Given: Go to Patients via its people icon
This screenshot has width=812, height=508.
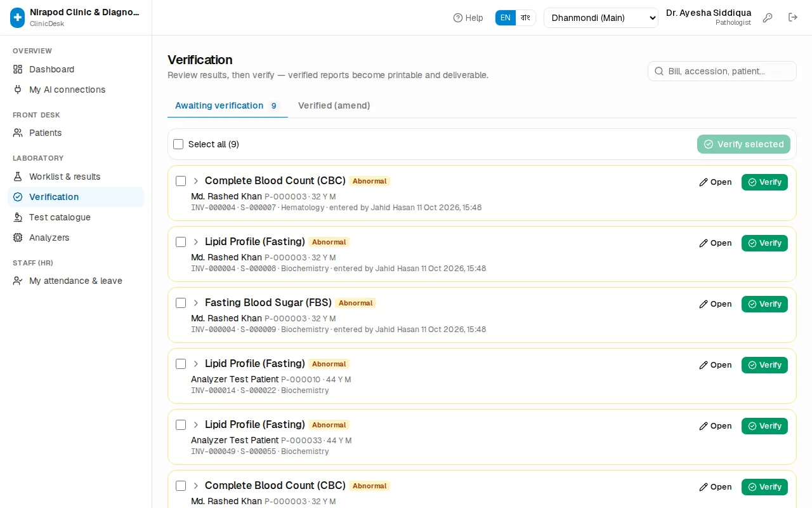Looking at the screenshot, I should 18,133.
